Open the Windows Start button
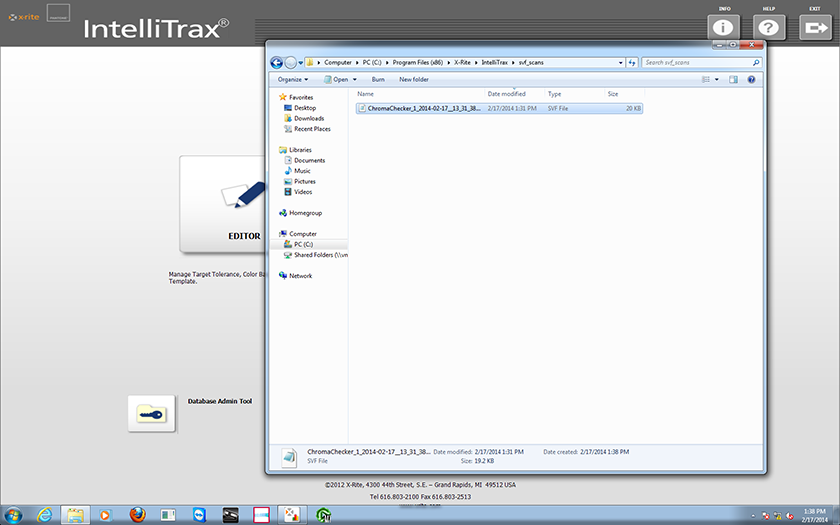 (13, 515)
